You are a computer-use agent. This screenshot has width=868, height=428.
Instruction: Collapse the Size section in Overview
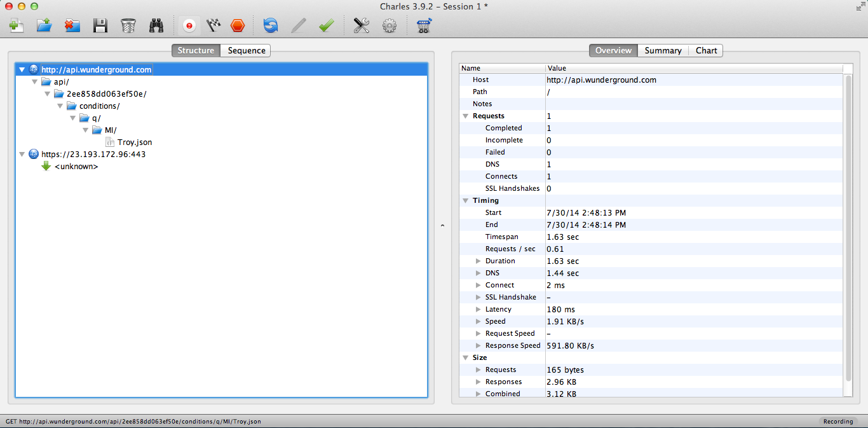tap(466, 358)
